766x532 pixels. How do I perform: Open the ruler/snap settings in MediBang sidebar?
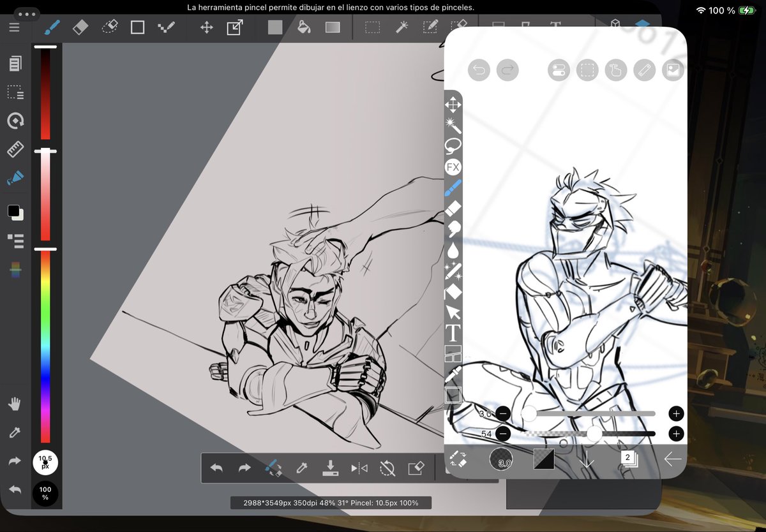[15, 150]
